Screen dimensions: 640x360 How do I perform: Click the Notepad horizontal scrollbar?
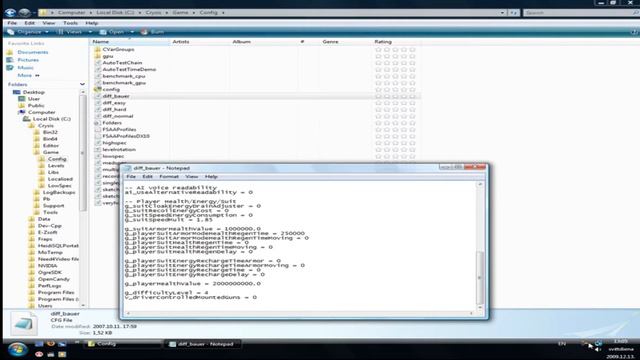point(300,313)
